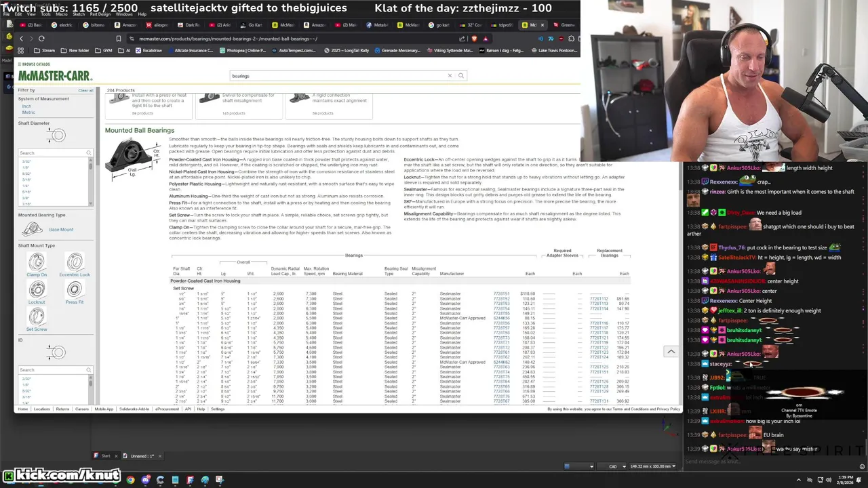The width and height of the screenshot is (868, 488).
Task: Open the Brave Shields lion icon
Action: pos(473,39)
